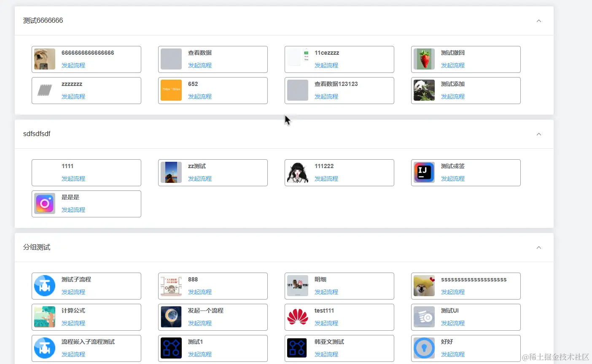
Task: Click 发起流程 link under zz测试
Action: pyautogui.click(x=200, y=179)
